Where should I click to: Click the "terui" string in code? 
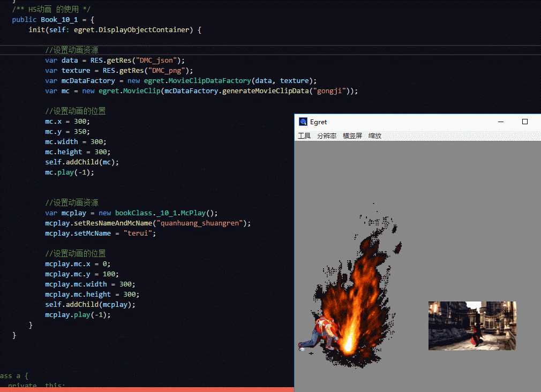[x=138, y=233]
